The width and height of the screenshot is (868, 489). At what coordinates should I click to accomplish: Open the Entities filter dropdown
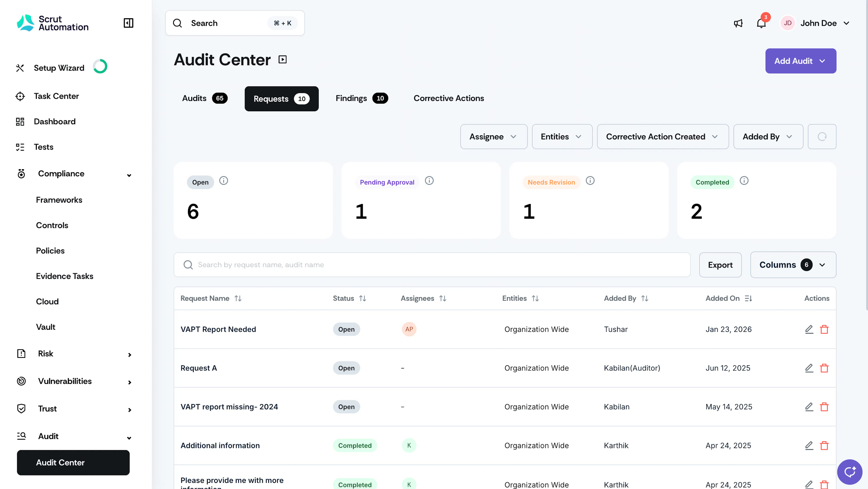coord(562,137)
